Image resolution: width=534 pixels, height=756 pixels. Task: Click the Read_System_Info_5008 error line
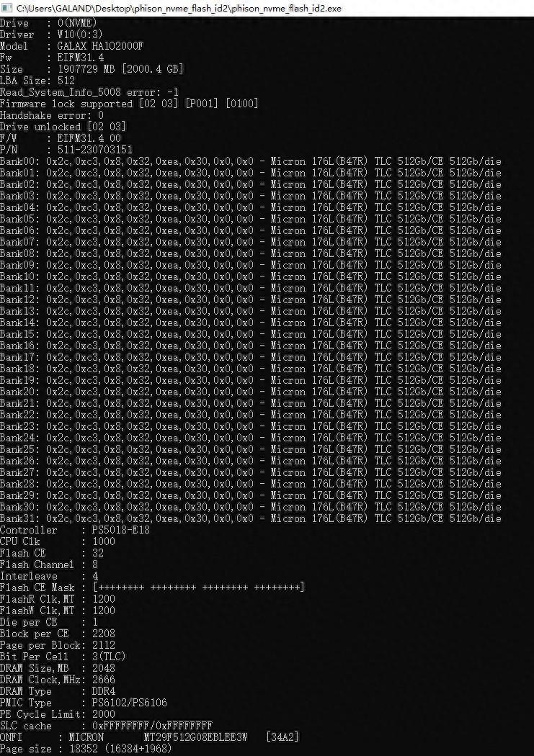[x=90, y=92]
